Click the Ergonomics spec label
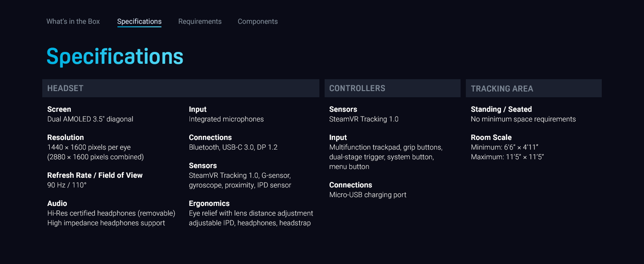This screenshot has width=644, height=264. [x=209, y=203]
